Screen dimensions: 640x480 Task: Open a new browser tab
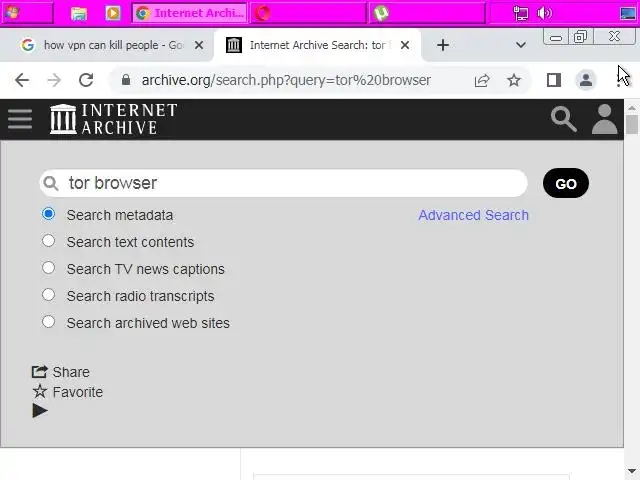pyautogui.click(x=443, y=45)
